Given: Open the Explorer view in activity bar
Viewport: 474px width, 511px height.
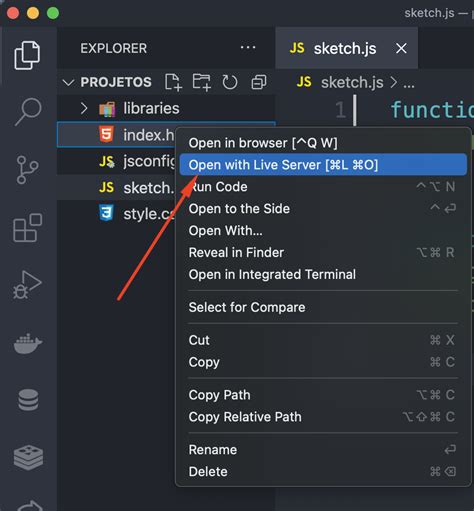Looking at the screenshot, I should 27,55.
